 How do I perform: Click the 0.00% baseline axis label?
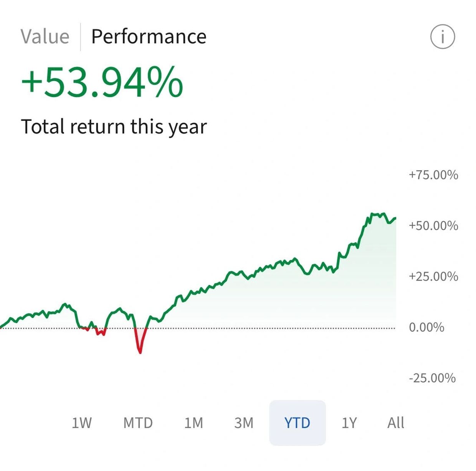(426, 327)
